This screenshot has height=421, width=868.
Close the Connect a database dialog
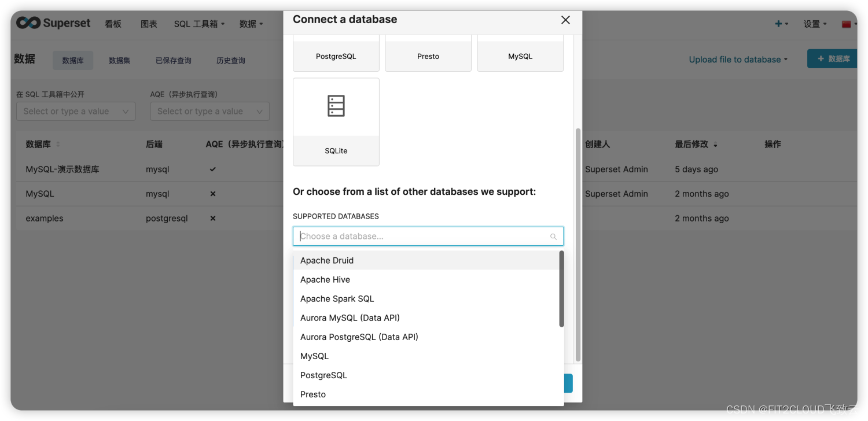pyautogui.click(x=565, y=20)
